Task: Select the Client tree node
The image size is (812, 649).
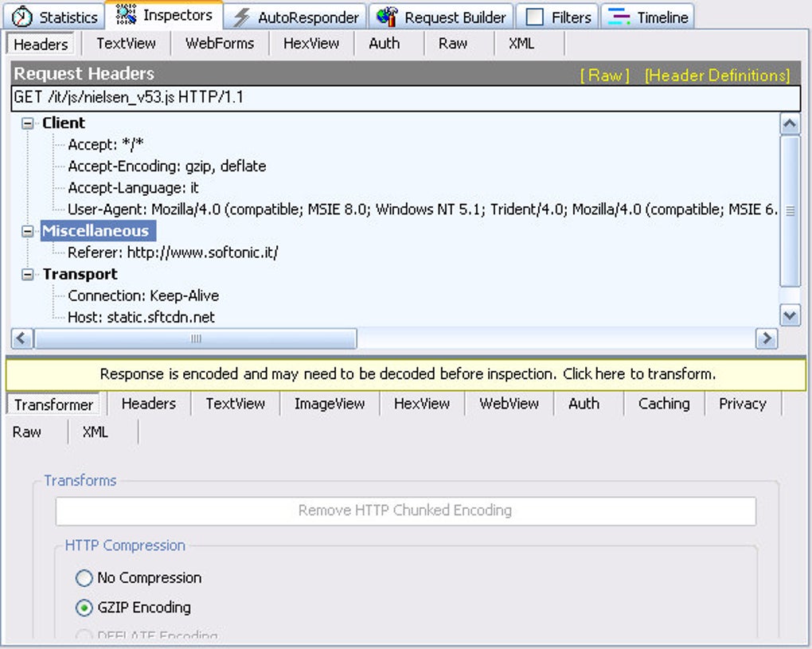Action: (64, 123)
